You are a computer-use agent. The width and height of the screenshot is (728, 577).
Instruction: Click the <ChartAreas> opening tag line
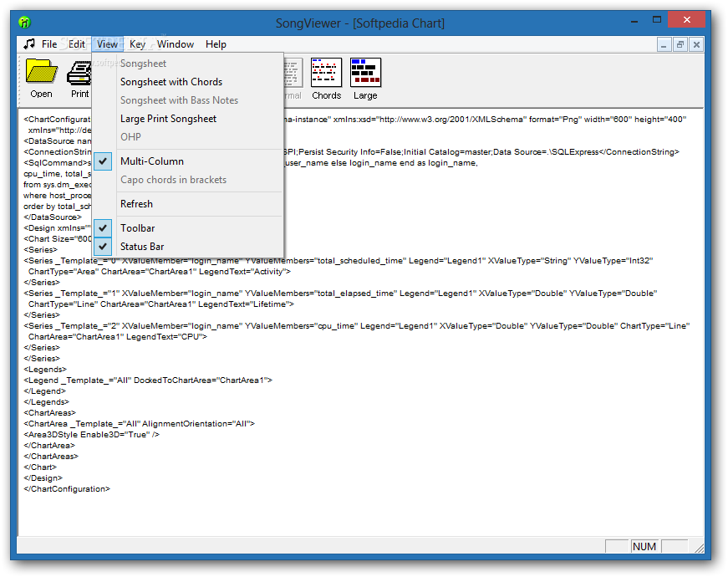pos(49,413)
